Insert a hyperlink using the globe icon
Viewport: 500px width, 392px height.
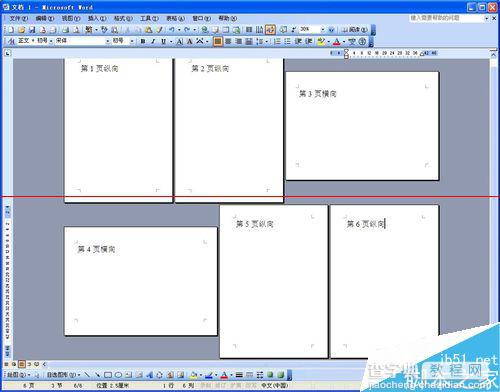205,30
